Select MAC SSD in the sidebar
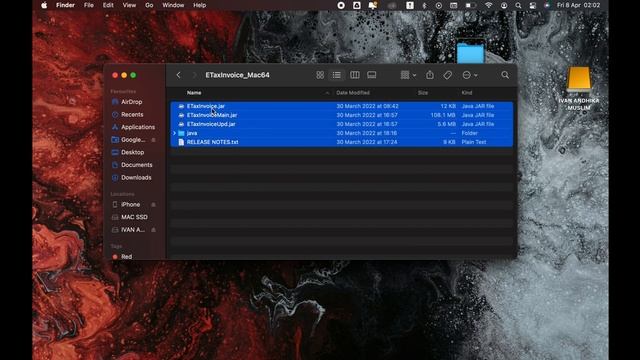The width and height of the screenshot is (640, 360). 134,217
